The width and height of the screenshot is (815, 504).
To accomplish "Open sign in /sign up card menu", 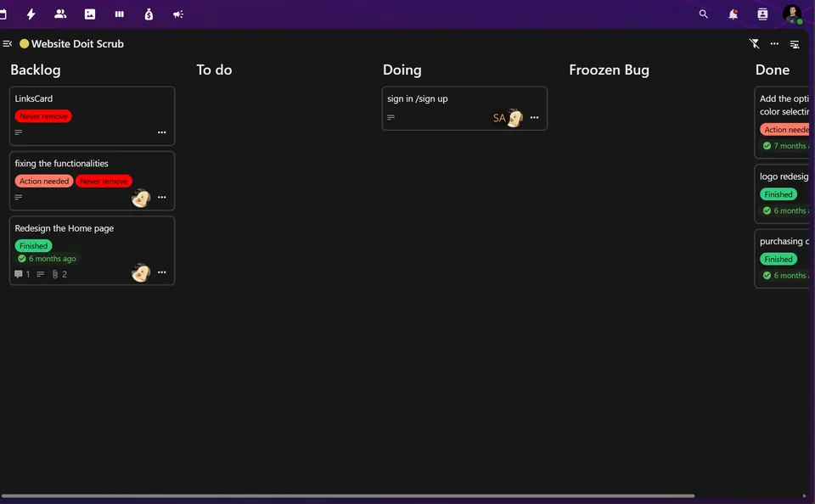I will [534, 117].
